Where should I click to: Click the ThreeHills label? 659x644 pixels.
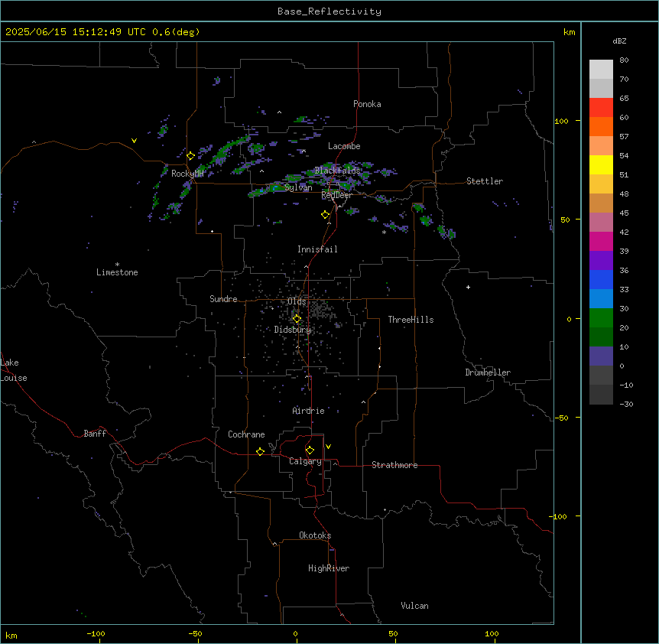click(x=411, y=320)
